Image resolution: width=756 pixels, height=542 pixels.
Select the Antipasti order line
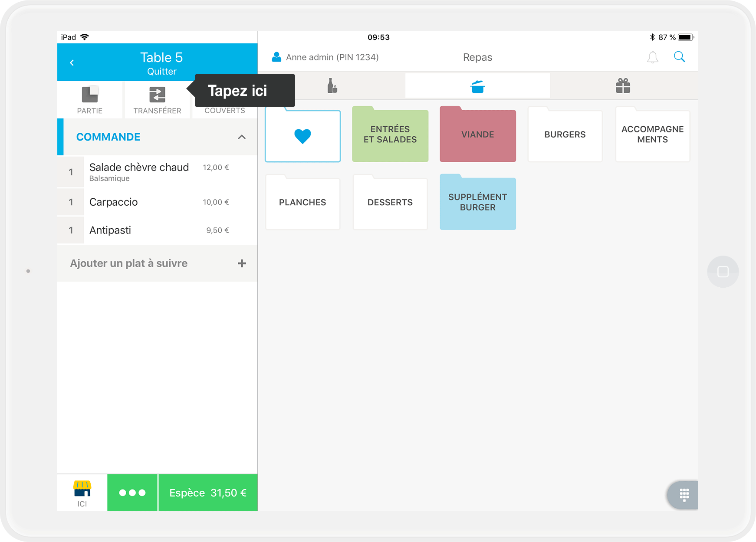tap(158, 230)
